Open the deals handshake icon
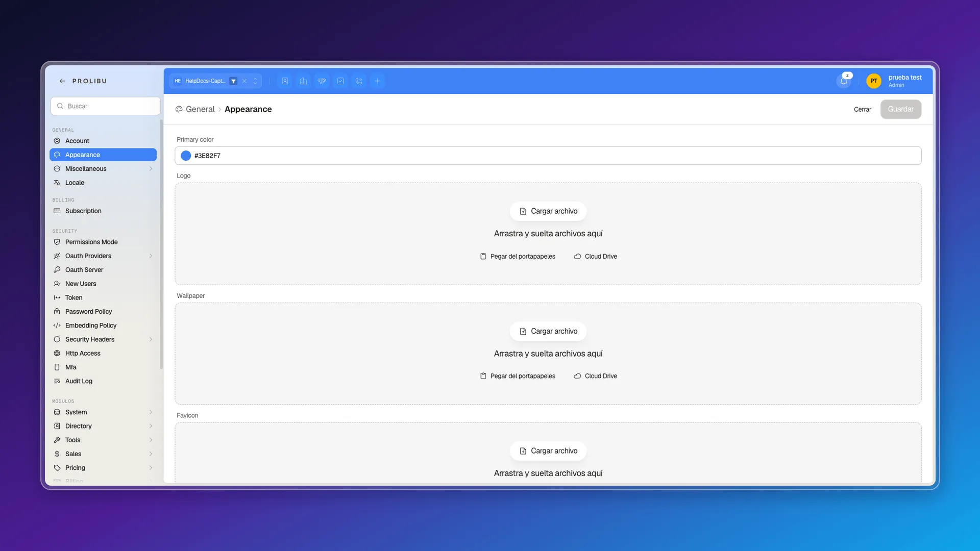 tap(322, 81)
